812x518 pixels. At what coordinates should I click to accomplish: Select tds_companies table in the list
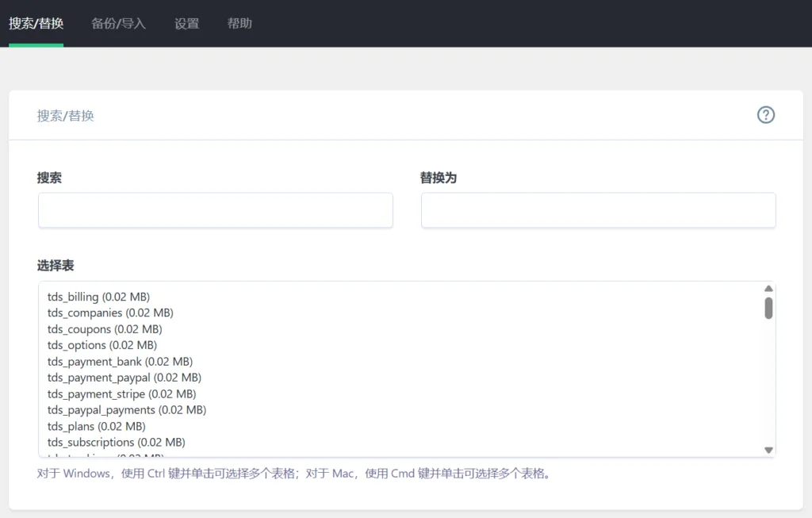(x=110, y=313)
